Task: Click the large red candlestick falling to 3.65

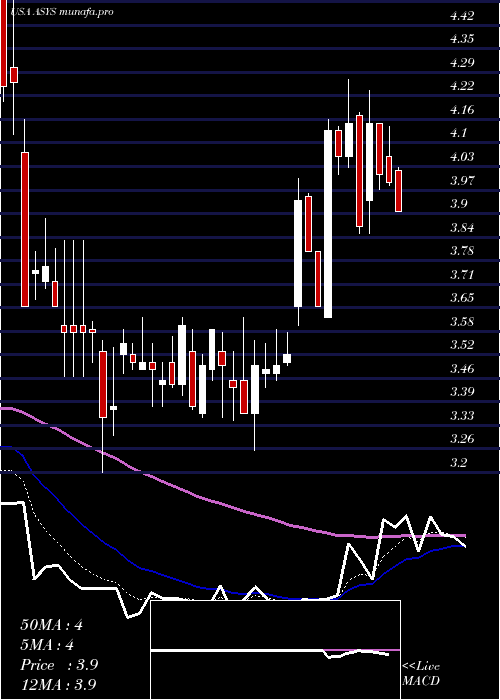Action: click(25, 229)
